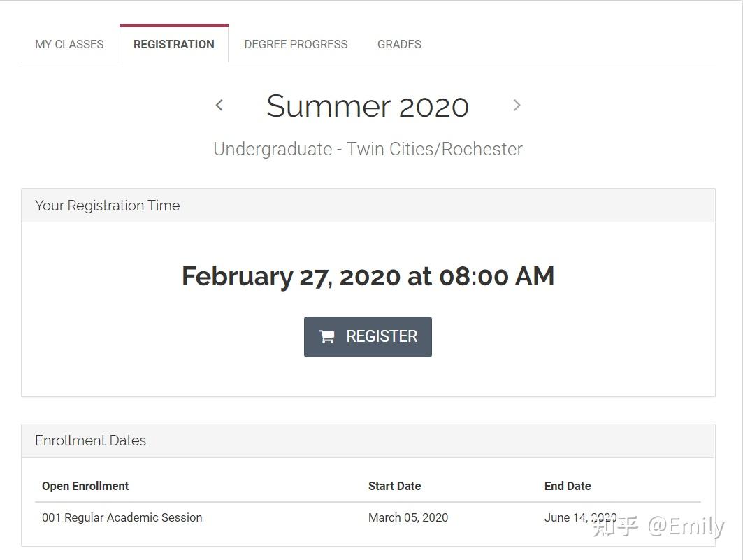Select the REGISTRATION tab
This screenshot has width=743, height=560.
174,44
